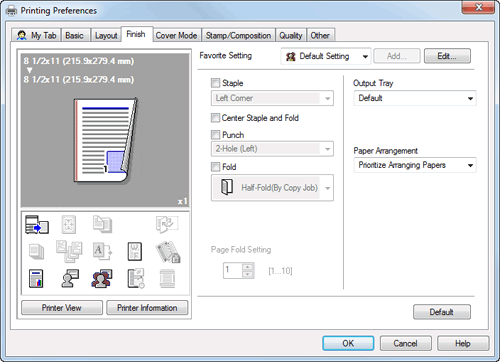Image resolution: width=500 pixels, height=362 pixels.
Task: Click the Cancel button
Action: [406, 343]
